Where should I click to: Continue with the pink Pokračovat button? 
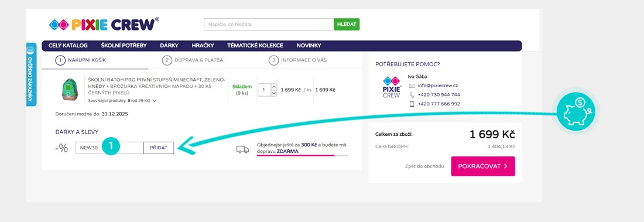click(483, 166)
